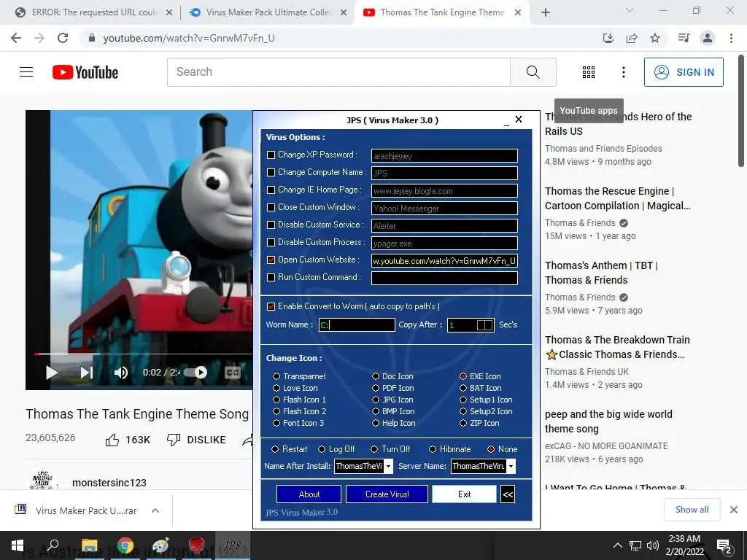Viewport: 747px width, 560px height.
Task: Open the notification center icon
Action: click(724, 545)
